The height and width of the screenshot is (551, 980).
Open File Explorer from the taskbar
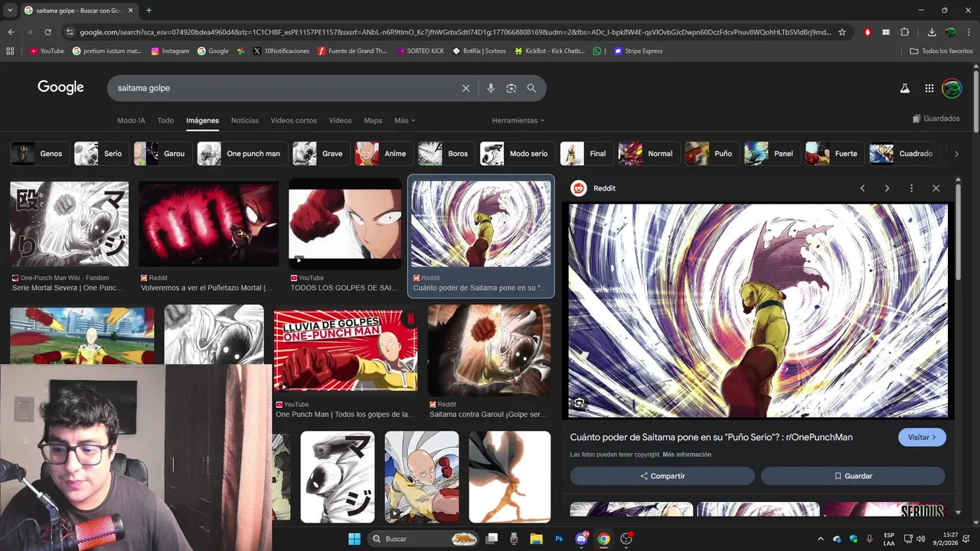pos(537,539)
